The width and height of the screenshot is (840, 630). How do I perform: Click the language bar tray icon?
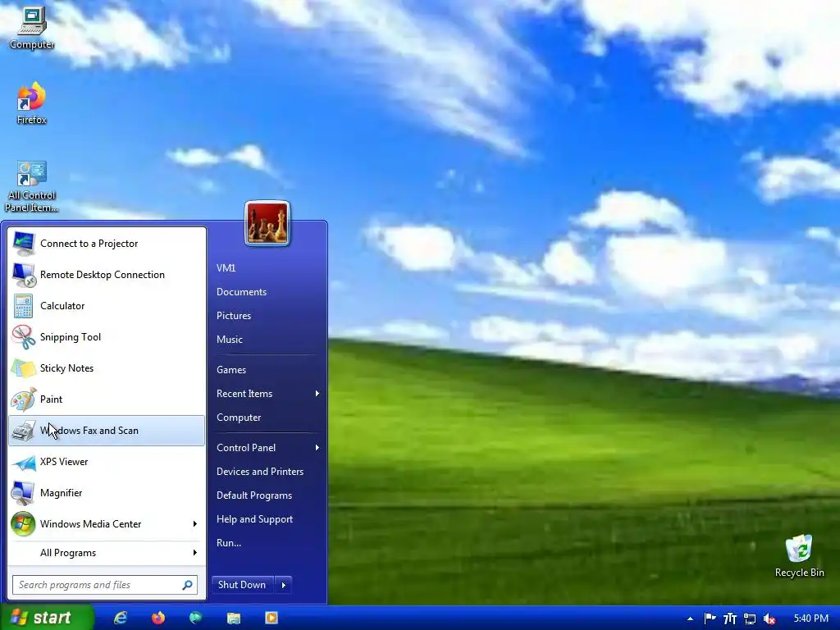(729, 619)
